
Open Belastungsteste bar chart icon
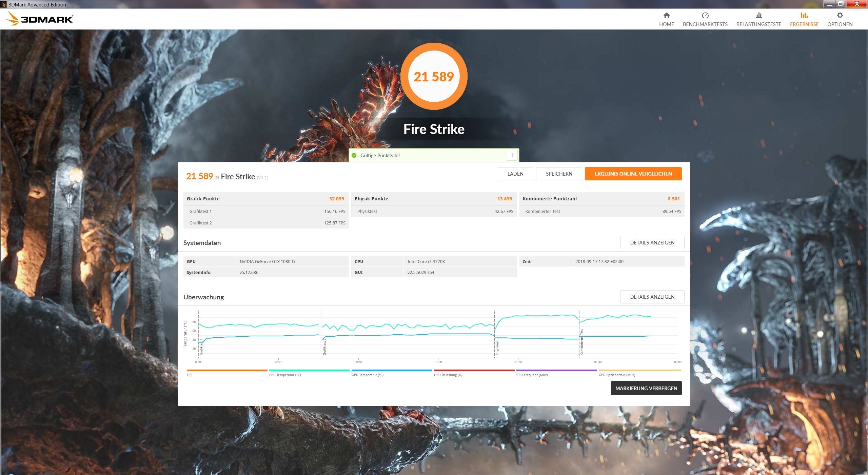[x=758, y=15]
